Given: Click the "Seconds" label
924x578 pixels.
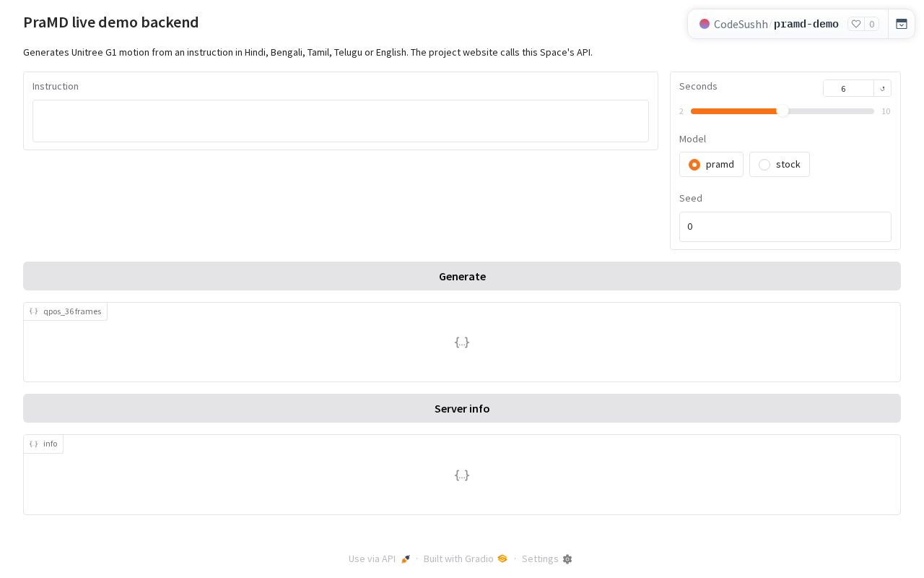Looking at the screenshot, I should [698, 86].
